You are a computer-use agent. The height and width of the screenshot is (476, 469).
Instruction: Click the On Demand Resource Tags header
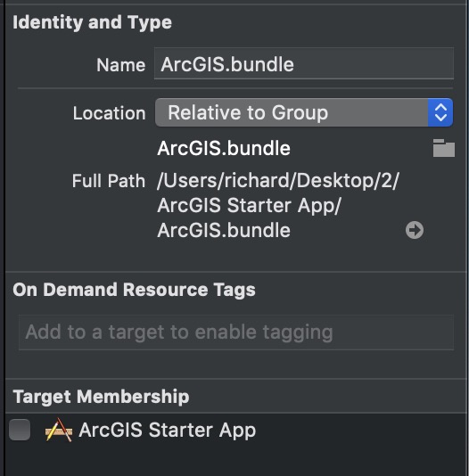click(134, 290)
